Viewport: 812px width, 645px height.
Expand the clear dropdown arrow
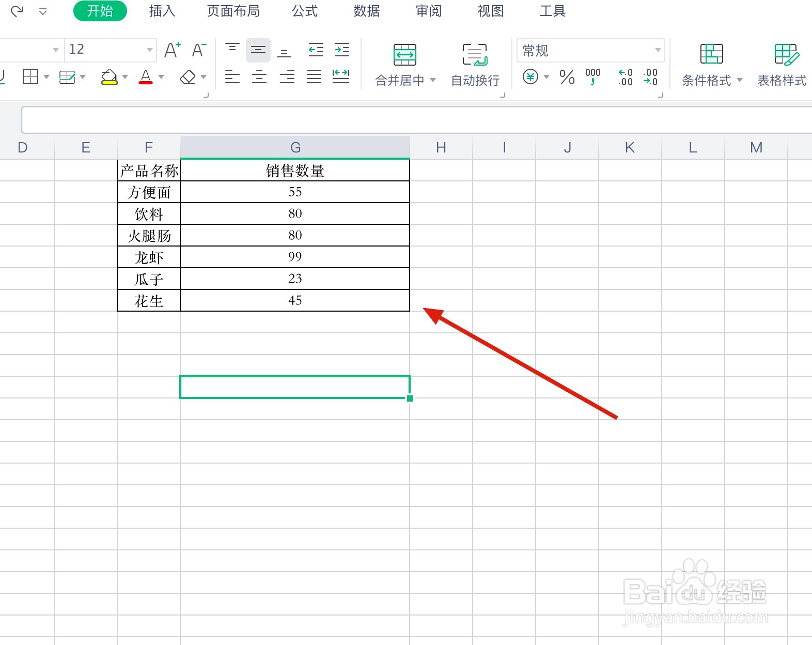pyautogui.click(x=204, y=77)
